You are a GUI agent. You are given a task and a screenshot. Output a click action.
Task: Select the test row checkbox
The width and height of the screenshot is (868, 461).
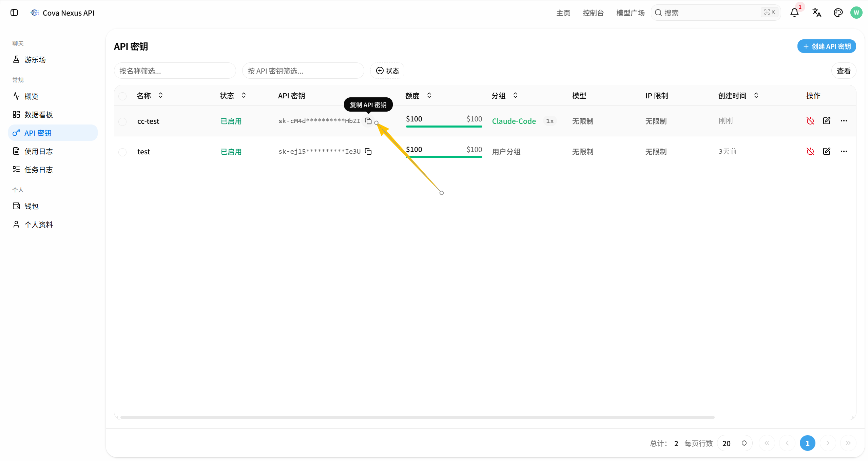[x=122, y=152]
